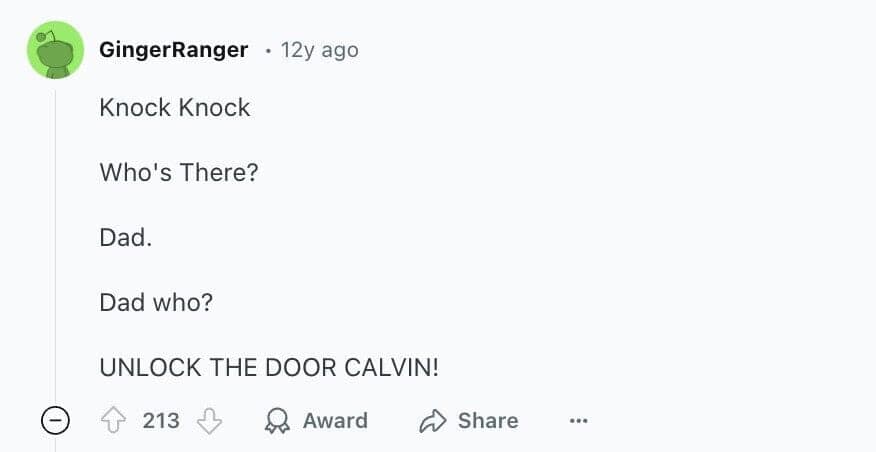Click the "Dad." line of the comment
876x452 pixels.
pos(125,238)
